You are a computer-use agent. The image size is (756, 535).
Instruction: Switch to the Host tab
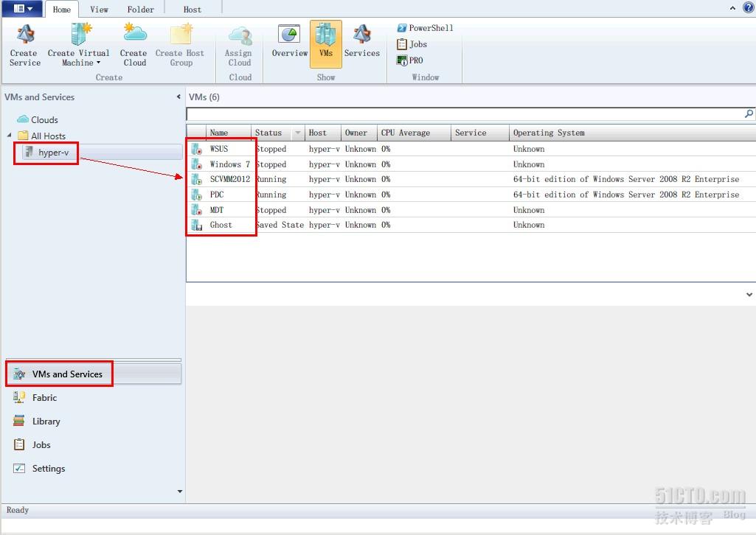tap(193, 9)
